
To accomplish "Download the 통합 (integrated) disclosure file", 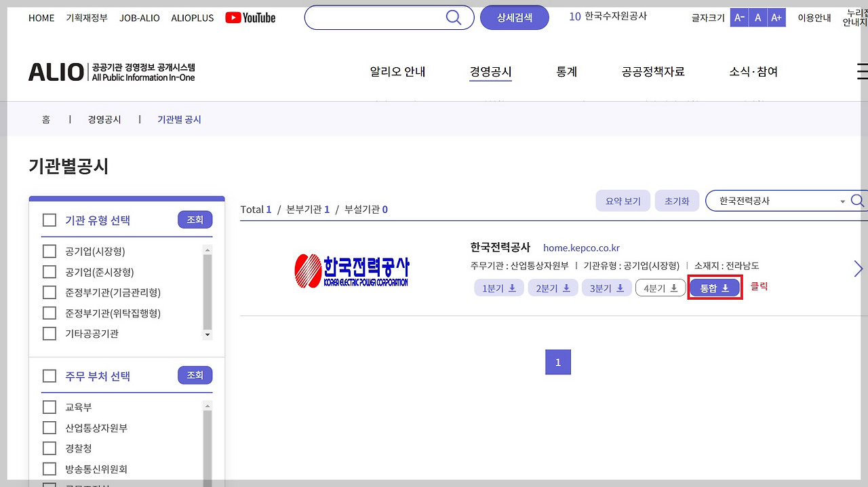I will (x=714, y=288).
